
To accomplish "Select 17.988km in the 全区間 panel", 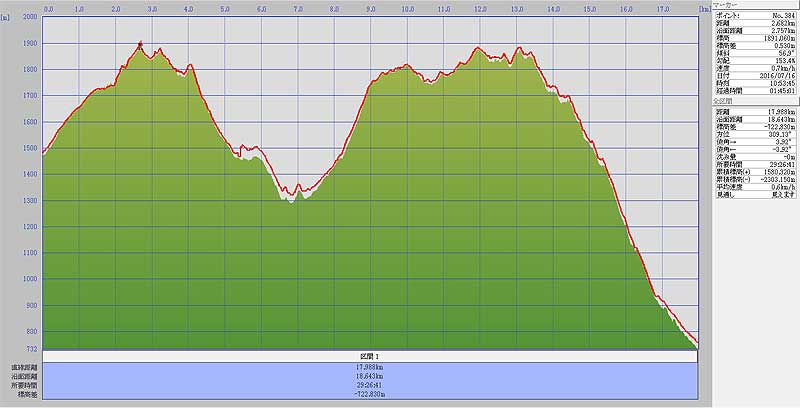I will pyautogui.click(x=783, y=112).
